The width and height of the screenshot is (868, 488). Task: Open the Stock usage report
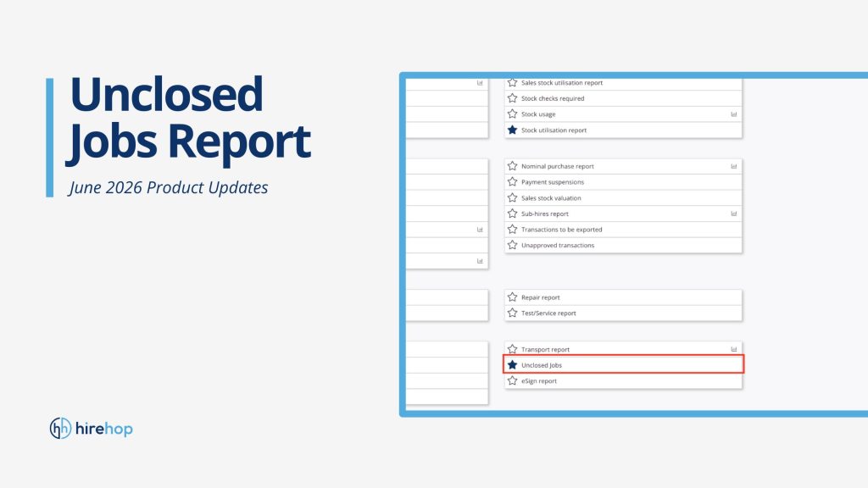538,114
